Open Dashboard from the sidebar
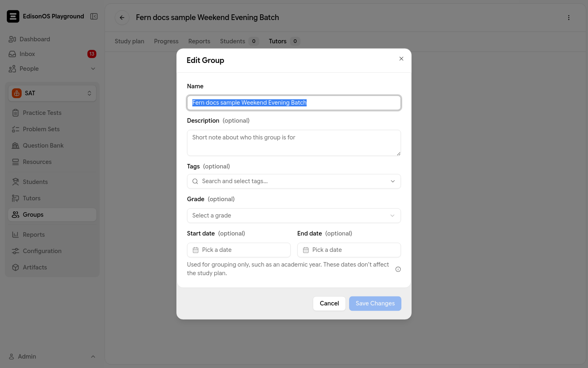Viewport: 588px width, 368px height. (x=52, y=39)
